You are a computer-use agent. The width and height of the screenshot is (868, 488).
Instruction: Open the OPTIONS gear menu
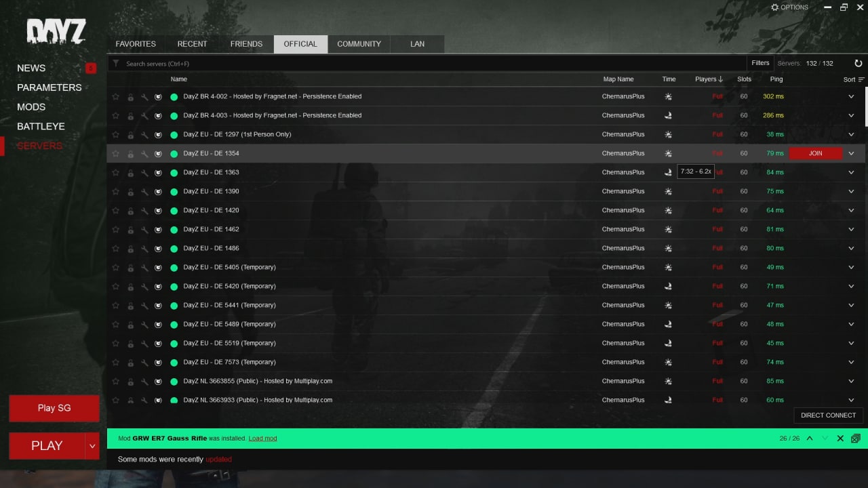point(789,7)
